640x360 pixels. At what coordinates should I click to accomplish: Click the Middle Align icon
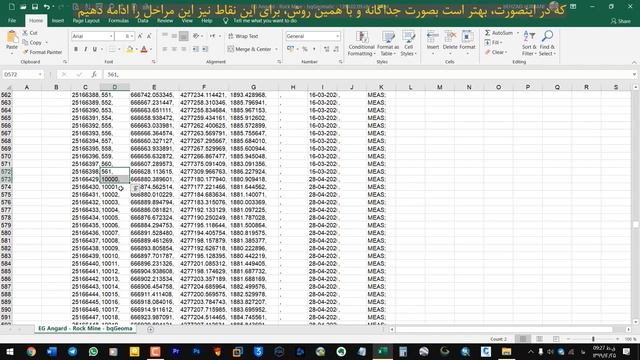(174, 36)
